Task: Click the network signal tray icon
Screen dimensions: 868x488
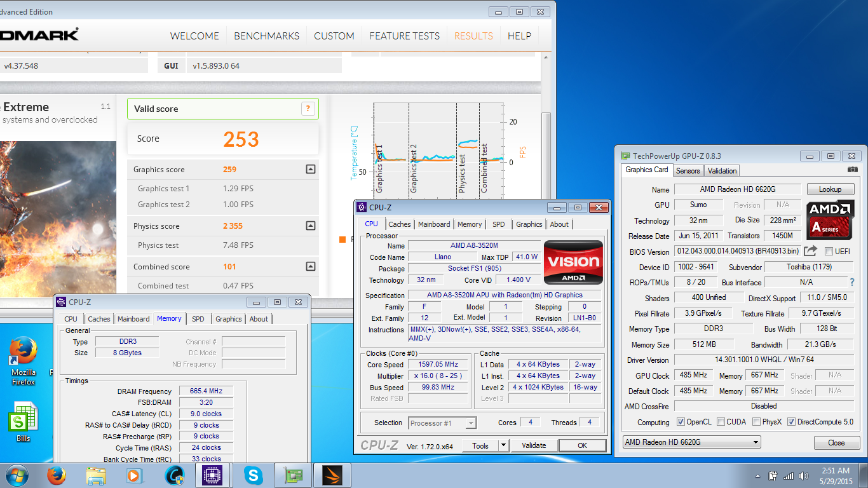Action: click(x=789, y=476)
